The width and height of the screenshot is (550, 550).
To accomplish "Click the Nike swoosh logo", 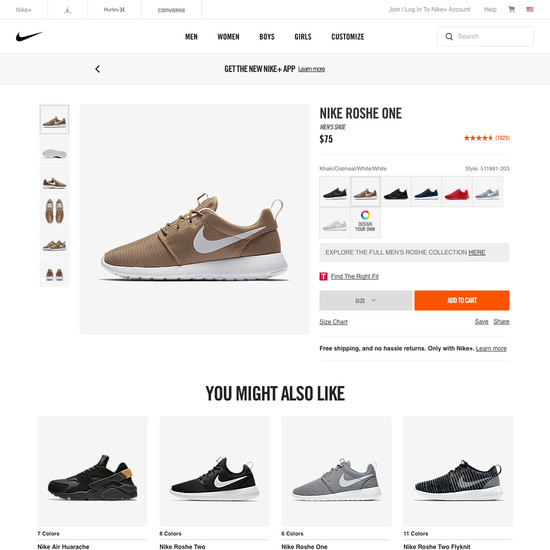I will [x=29, y=36].
